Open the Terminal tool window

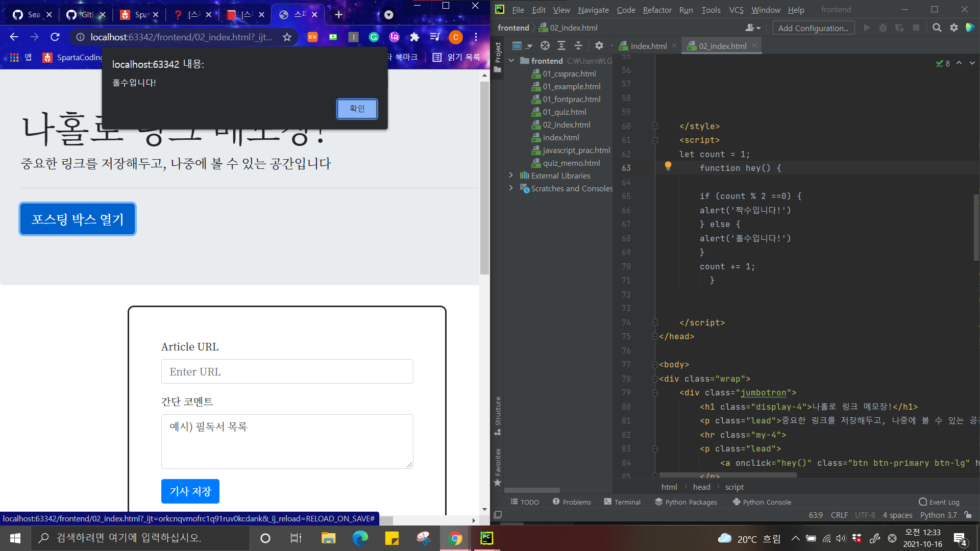[622, 502]
